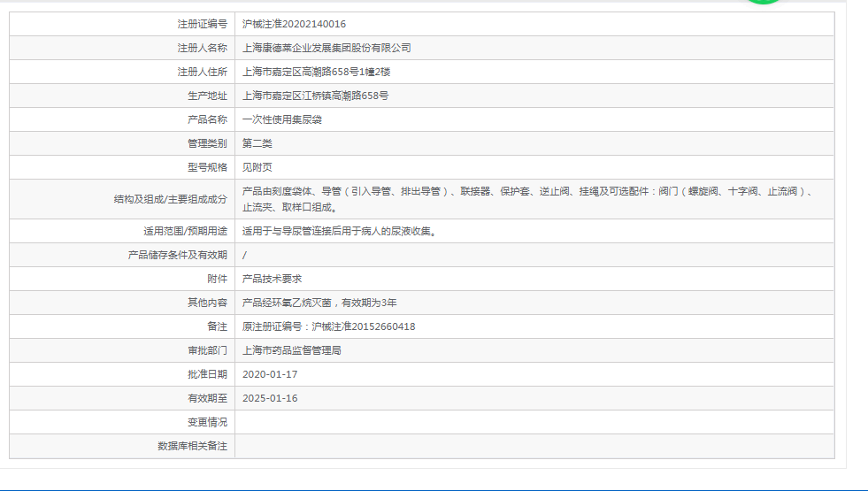Select expiry date 2025-01-16
Image resolution: width=868 pixels, height=491 pixels.
(270, 398)
